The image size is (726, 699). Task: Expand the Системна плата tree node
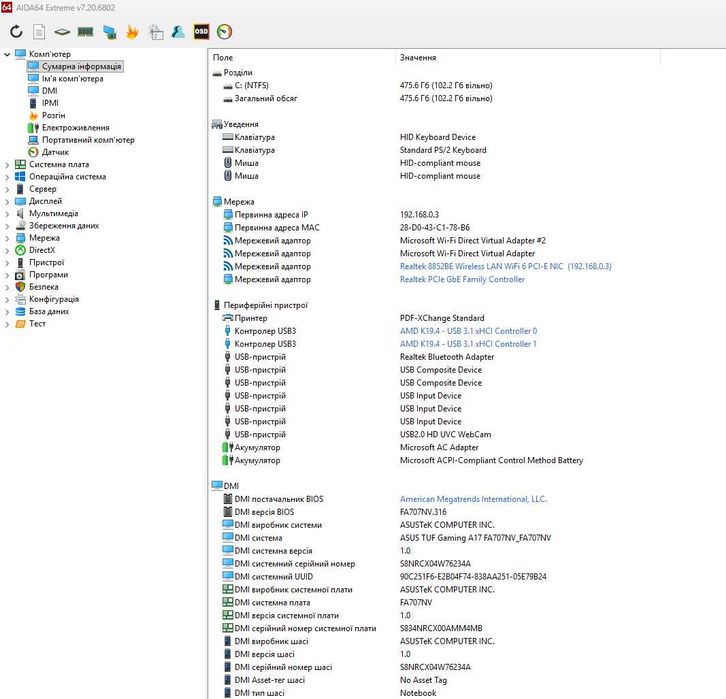point(8,164)
